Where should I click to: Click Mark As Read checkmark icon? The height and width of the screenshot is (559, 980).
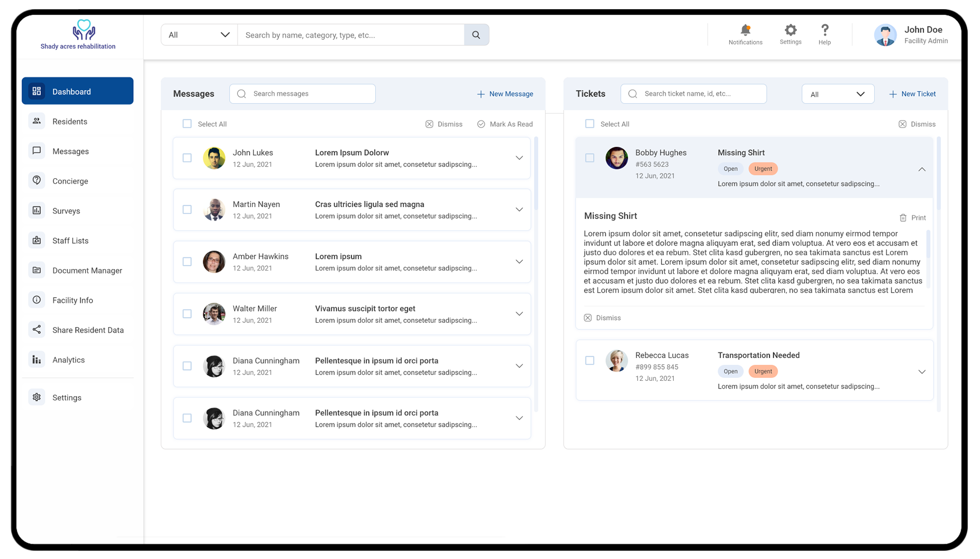coord(481,124)
